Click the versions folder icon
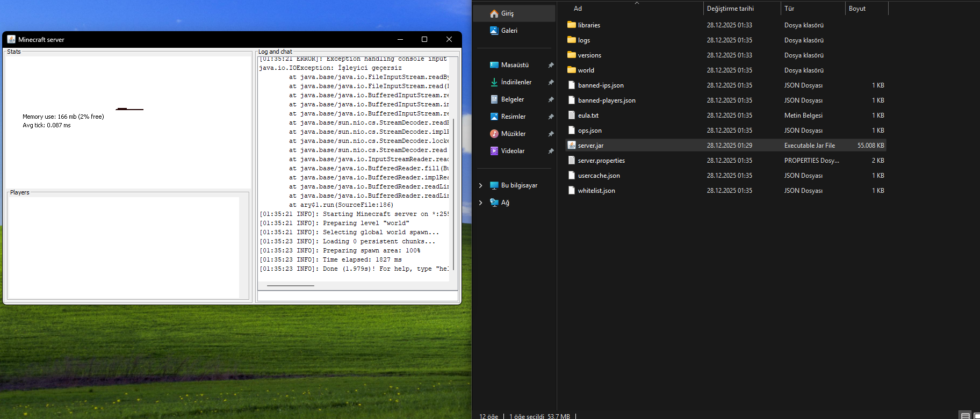The width and height of the screenshot is (980, 419). point(572,55)
